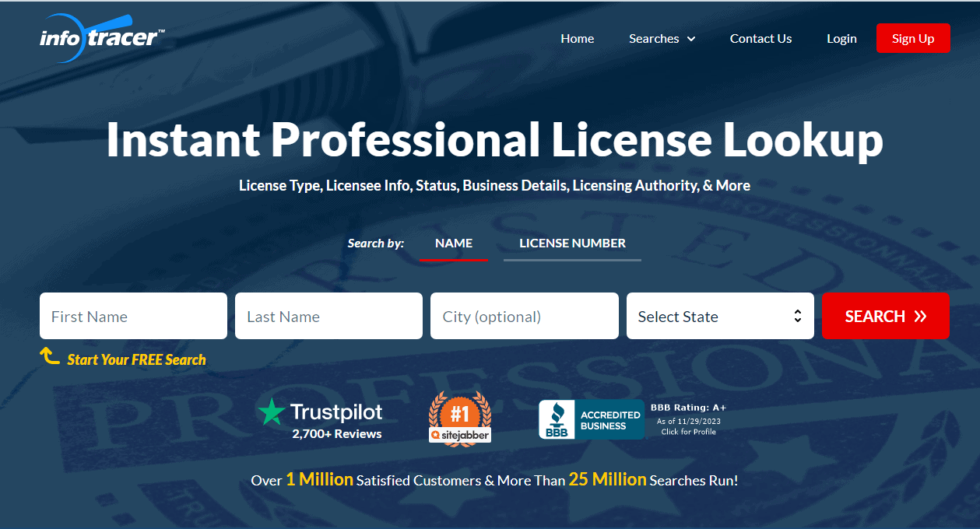Activate the Searches menu toggle
Viewport: 980px width, 529px height.
coord(662,38)
